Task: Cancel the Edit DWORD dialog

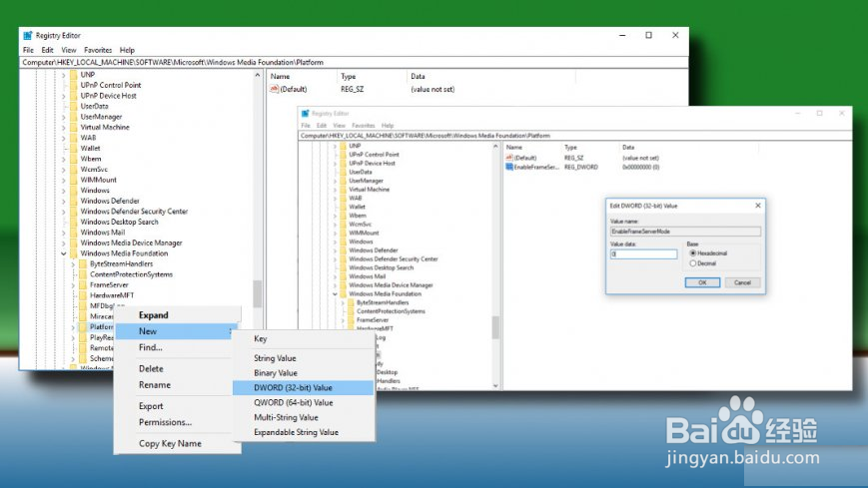Action: point(742,282)
